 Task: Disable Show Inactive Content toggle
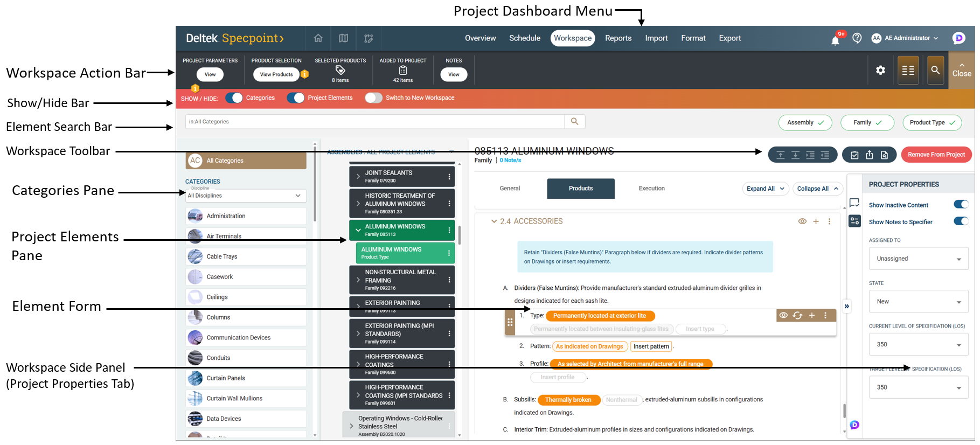(961, 205)
